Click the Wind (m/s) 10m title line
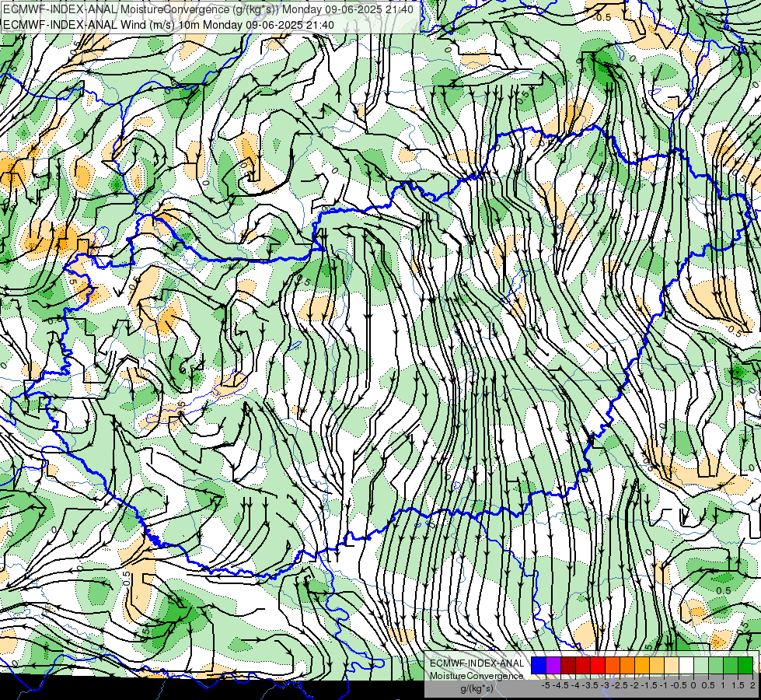The image size is (761, 700). pos(169,25)
